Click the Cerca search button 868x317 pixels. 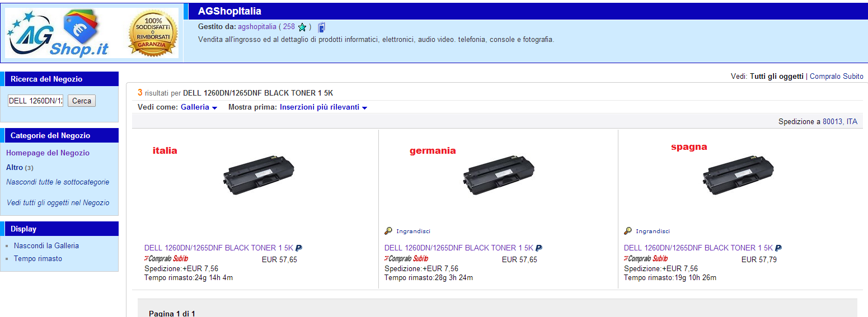(x=82, y=101)
